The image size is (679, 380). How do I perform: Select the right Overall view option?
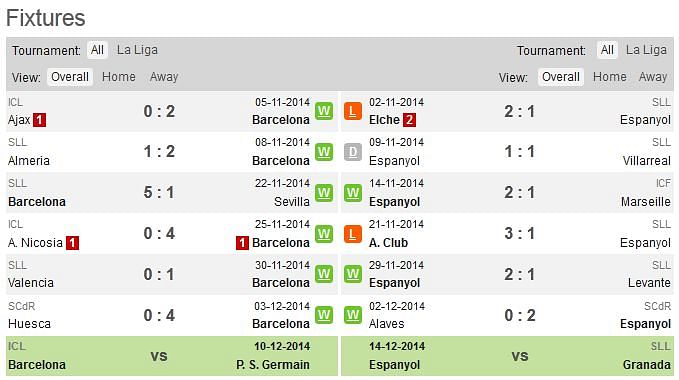[x=561, y=77]
